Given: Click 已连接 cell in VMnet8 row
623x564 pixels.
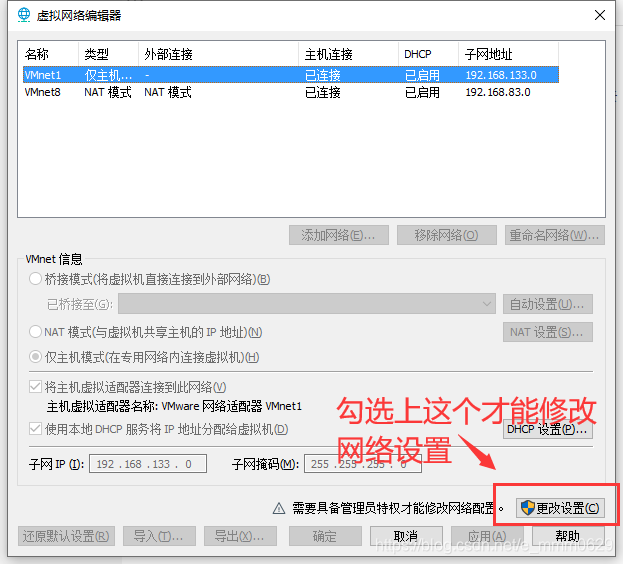Looking at the screenshot, I should pyautogui.click(x=323, y=92).
